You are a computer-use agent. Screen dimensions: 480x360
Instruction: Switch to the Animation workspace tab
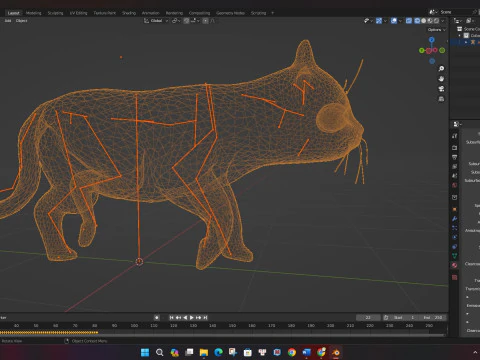point(151,13)
